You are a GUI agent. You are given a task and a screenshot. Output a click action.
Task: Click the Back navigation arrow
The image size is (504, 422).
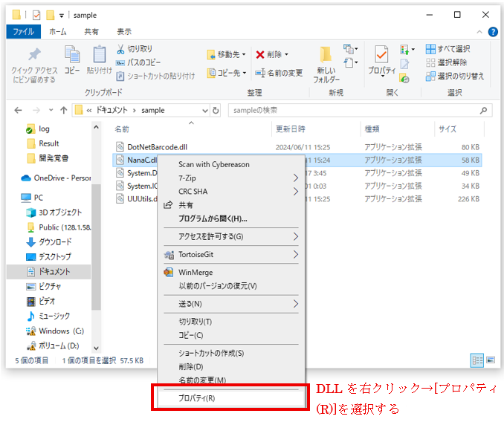[18, 111]
